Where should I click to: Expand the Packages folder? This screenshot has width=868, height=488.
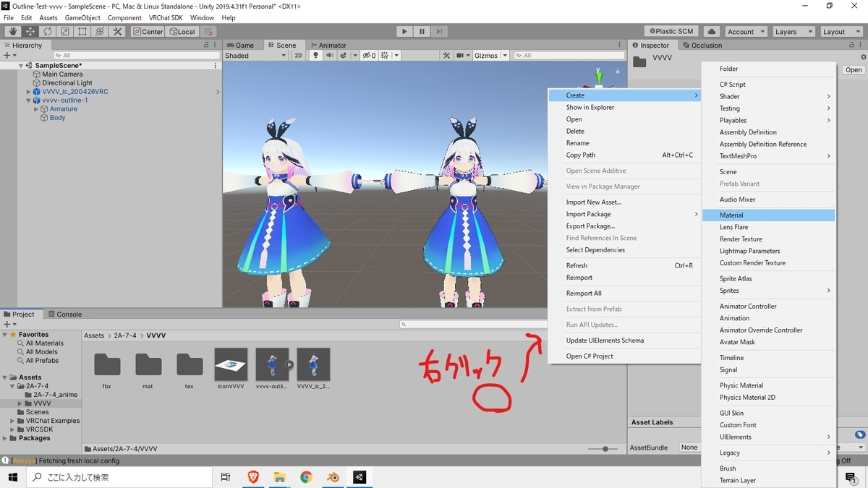coord(5,438)
